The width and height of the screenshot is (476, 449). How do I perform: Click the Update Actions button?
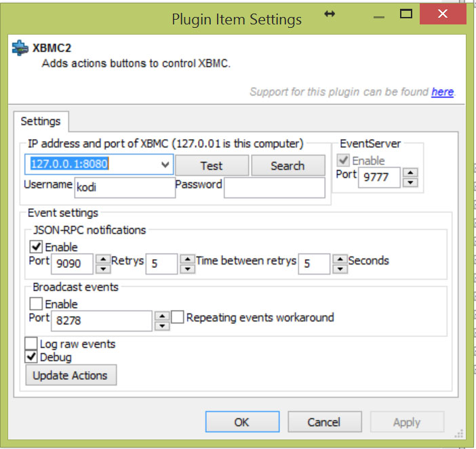click(x=71, y=375)
